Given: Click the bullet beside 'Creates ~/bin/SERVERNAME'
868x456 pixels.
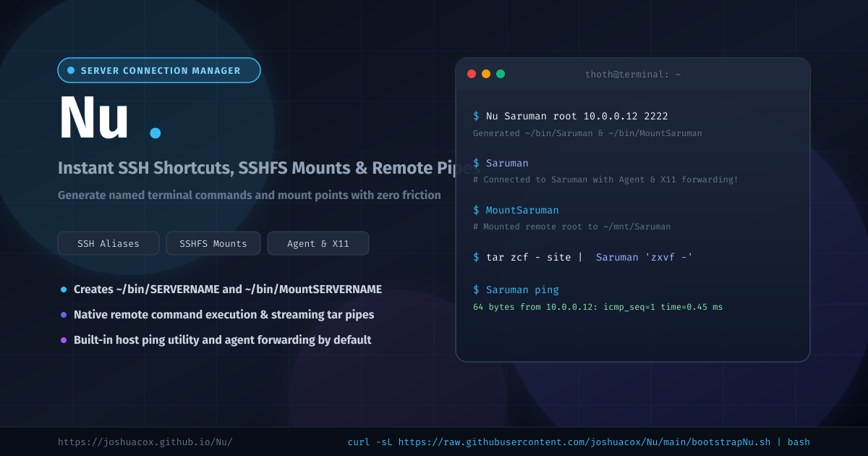Looking at the screenshot, I should [64, 290].
